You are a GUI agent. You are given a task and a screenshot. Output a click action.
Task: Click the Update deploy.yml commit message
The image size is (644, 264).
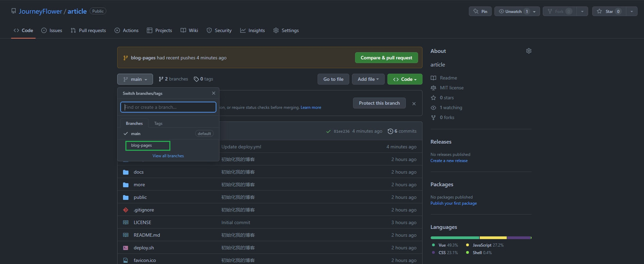click(241, 147)
